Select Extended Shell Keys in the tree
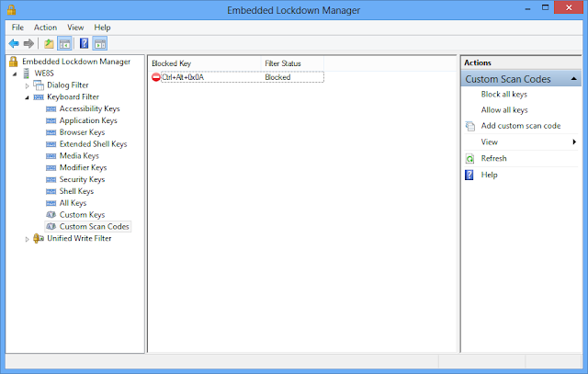This screenshot has height=374, width=588. point(93,144)
